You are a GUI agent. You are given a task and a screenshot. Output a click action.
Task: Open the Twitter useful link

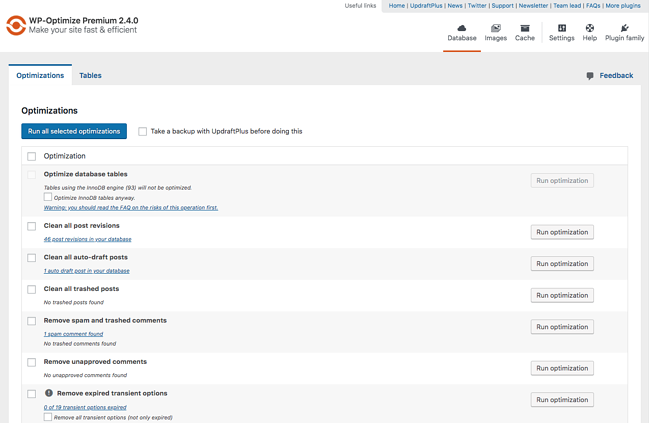pos(477,5)
